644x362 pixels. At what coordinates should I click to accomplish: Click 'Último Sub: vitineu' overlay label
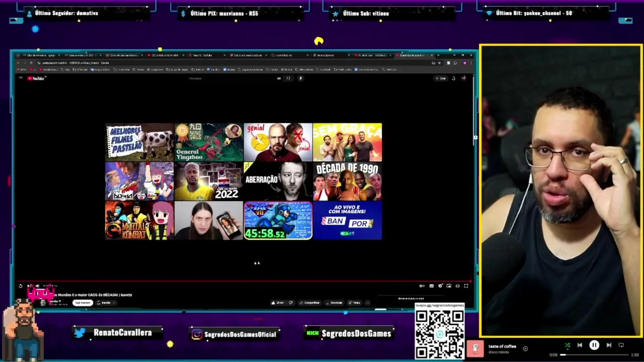tap(366, 14)
